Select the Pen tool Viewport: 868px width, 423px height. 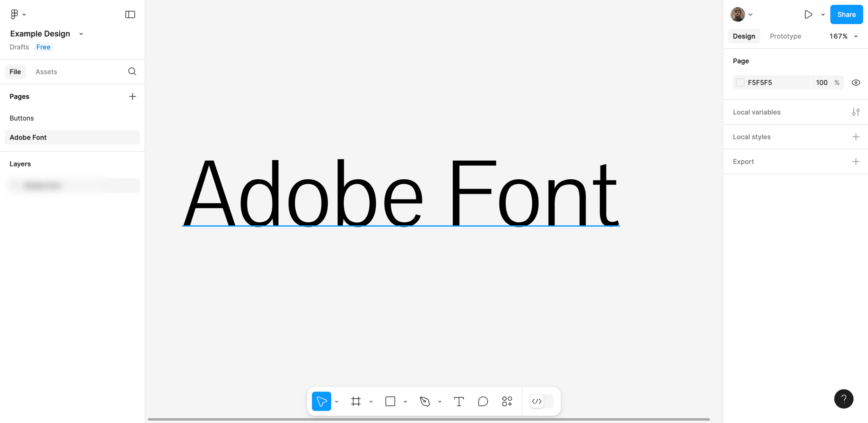click(425, 401)
